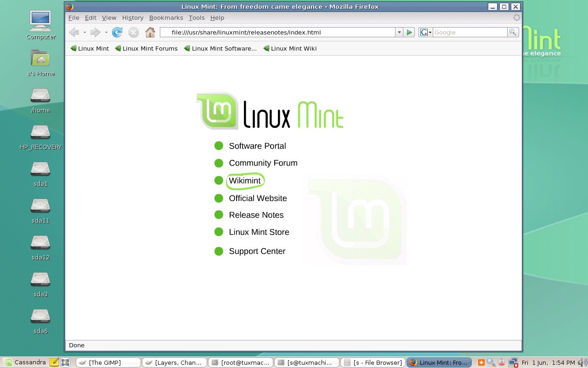This screenshot has width=588, height=368.
Task: Click the red flask tray icon
Action: (x=502, y=362)
